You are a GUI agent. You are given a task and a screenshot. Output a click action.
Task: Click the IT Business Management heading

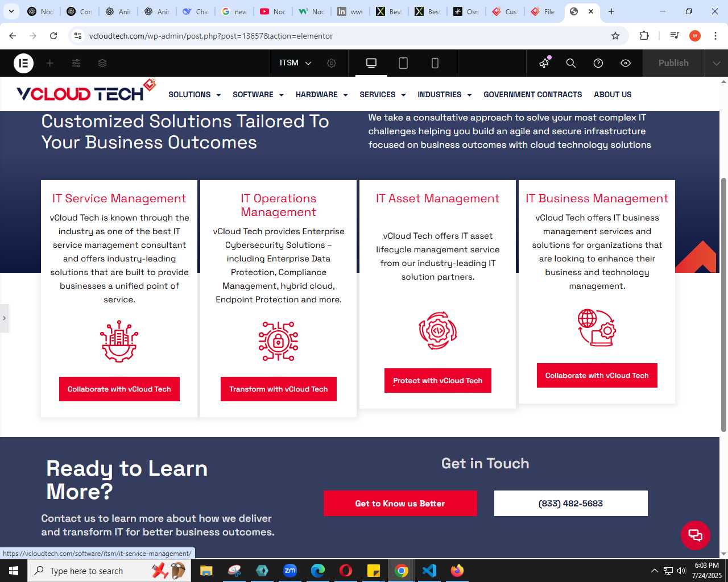(x=597, y=198)
